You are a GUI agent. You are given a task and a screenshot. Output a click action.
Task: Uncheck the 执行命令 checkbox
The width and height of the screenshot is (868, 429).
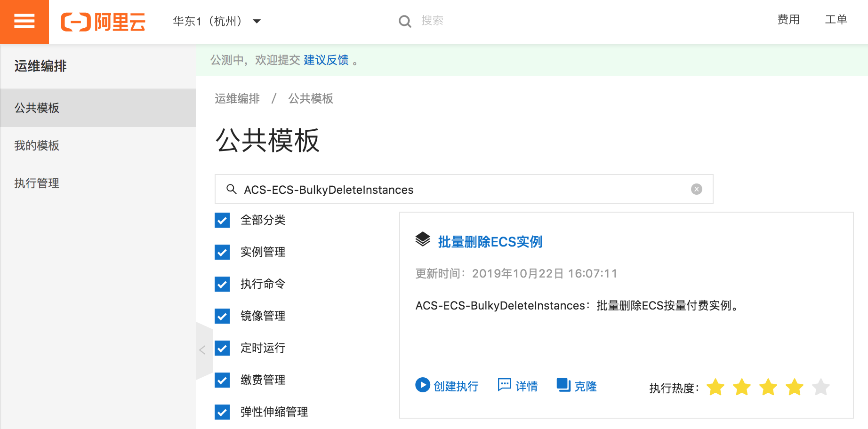pyautogui.click(x=222, y=284)
